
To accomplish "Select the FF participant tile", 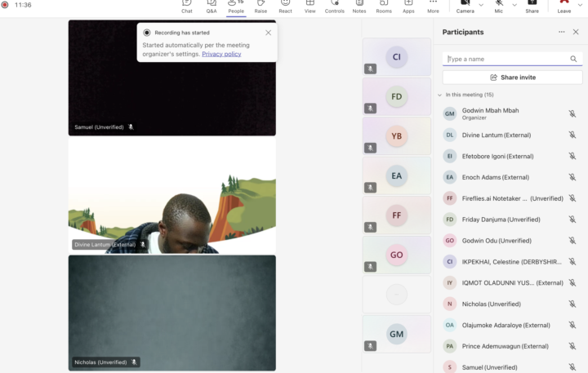I will click(x=397, y=215).
